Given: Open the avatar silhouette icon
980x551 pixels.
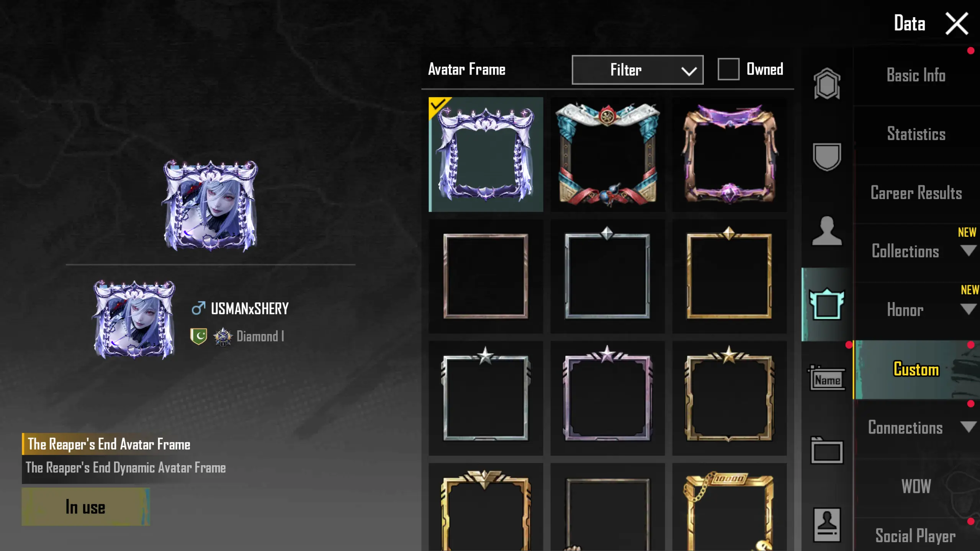Looking at the screenshot, I should coord(827,231).
